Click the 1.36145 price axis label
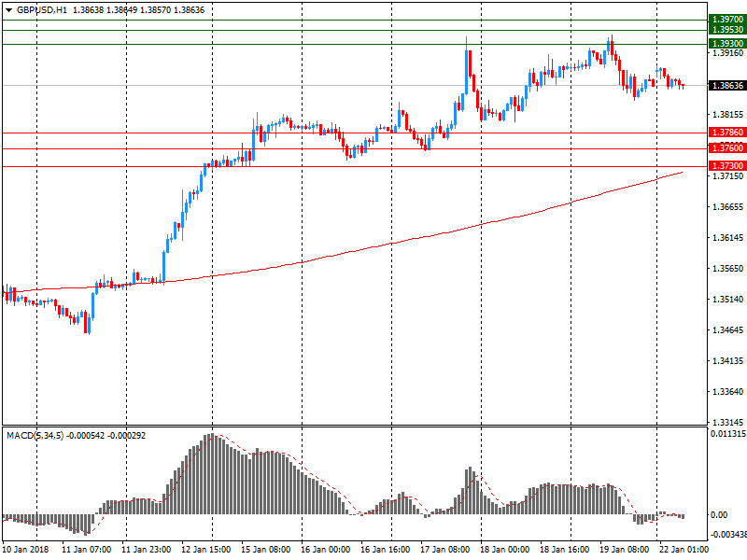The width and height of the screenshot is (747, 560). pyautogui.click(x=727, y=238)
